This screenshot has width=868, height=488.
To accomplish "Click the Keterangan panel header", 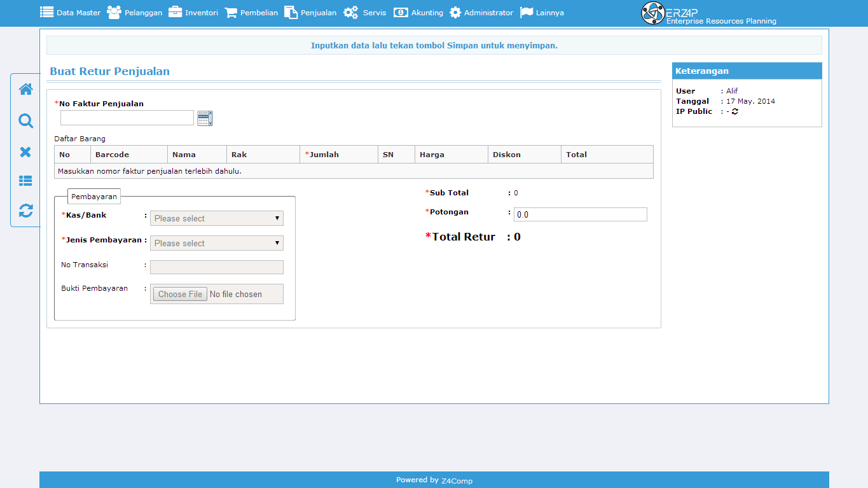I will point(747,71).
